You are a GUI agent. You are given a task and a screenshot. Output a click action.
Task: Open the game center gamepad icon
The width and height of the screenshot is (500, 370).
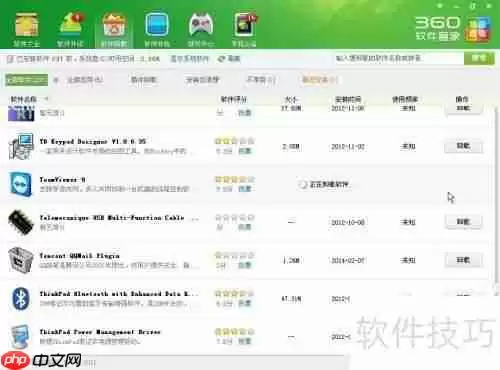200,25
